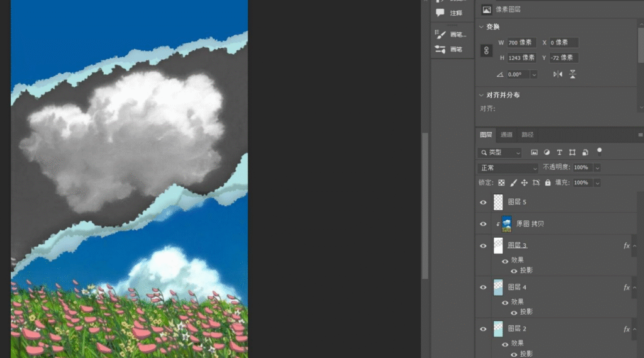Select the 图层 3 layer name
Viewport: 644px width, 358px height.
[517, 245]
